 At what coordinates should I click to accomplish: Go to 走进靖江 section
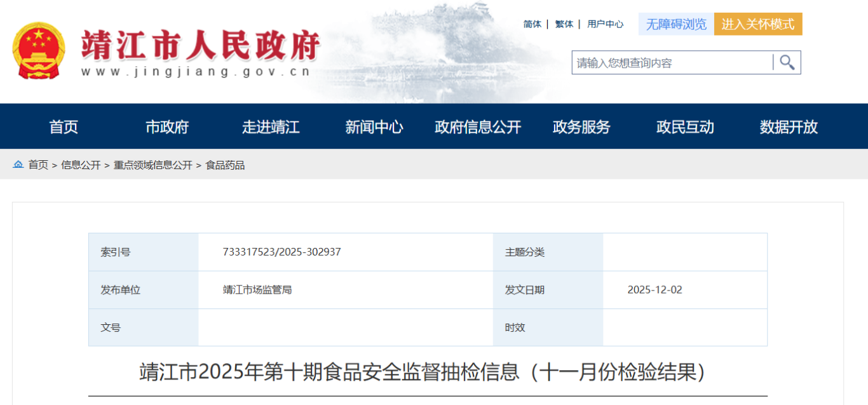pyautogui.click(x=271, y=127)
